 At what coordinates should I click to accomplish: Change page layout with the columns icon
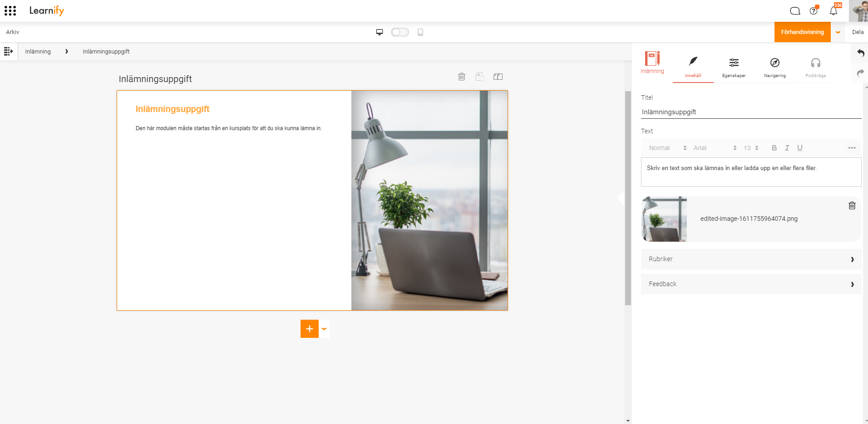(498, 77)
